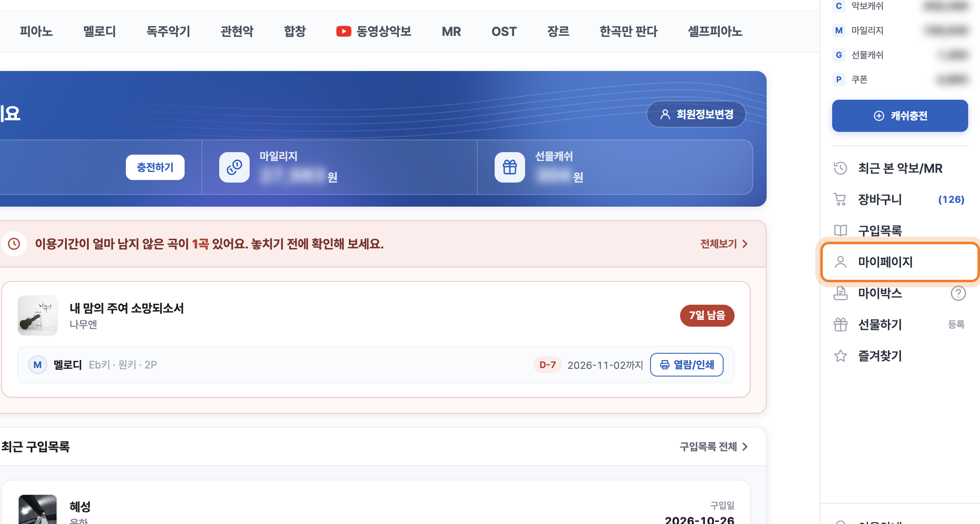Image resolution: width=980 pixels, height=524 pixels.
Task: Click the D-7 deadline tag
Action: (547, 365)
